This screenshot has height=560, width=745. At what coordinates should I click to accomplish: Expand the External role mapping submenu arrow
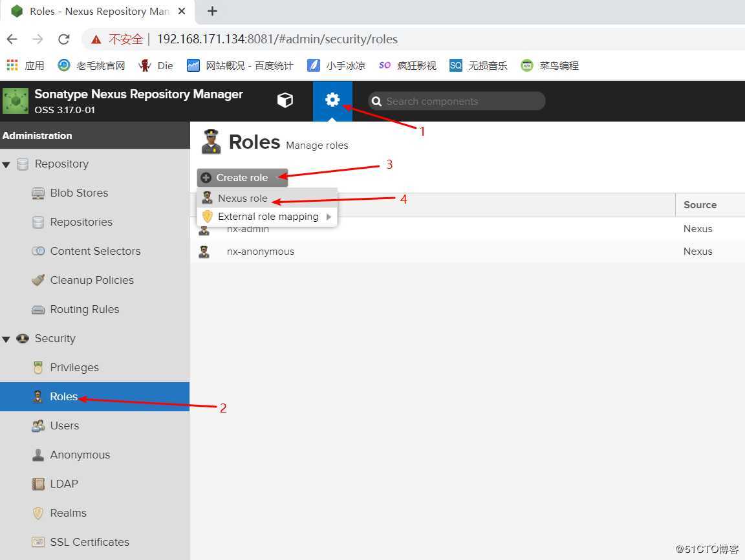pyautogui.click(x=329, y=217)
